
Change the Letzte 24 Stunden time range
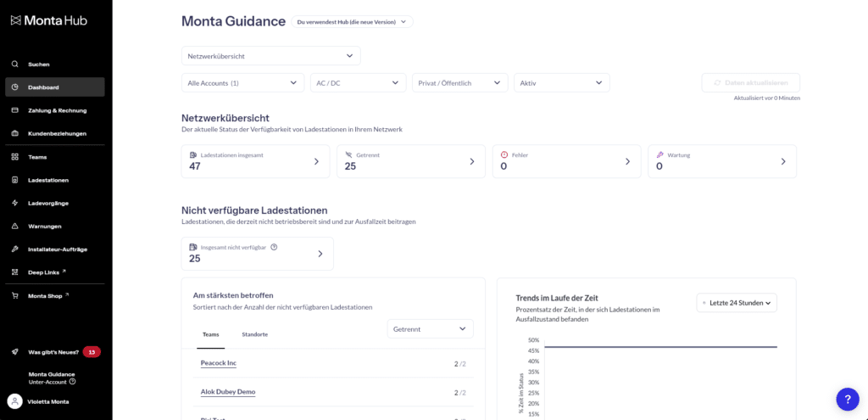[x=736, y=303]
